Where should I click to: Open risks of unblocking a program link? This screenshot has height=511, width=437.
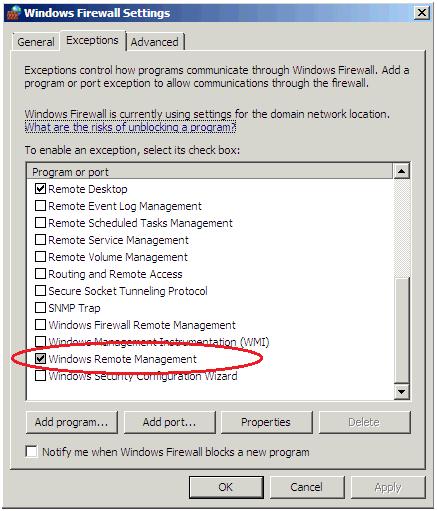tap(130, 127)
